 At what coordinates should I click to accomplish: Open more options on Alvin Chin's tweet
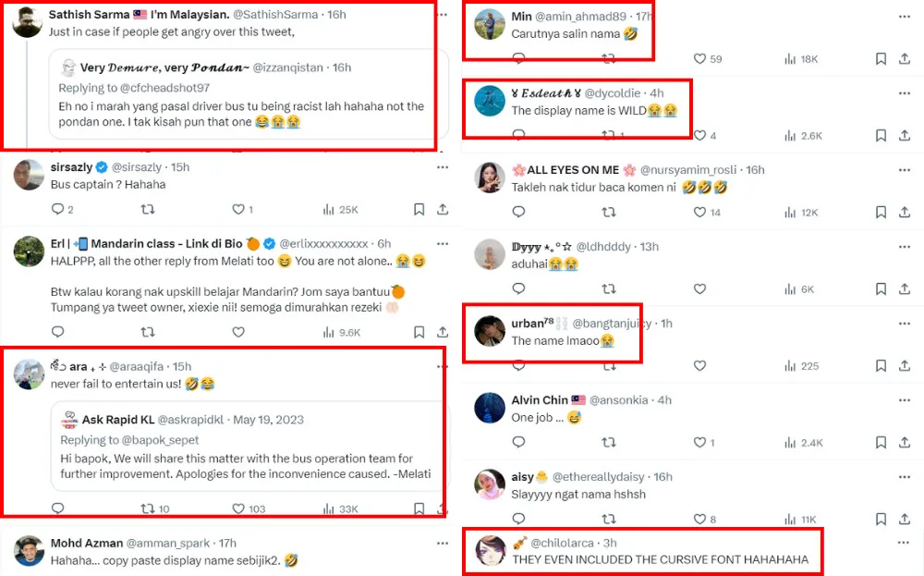903,400
